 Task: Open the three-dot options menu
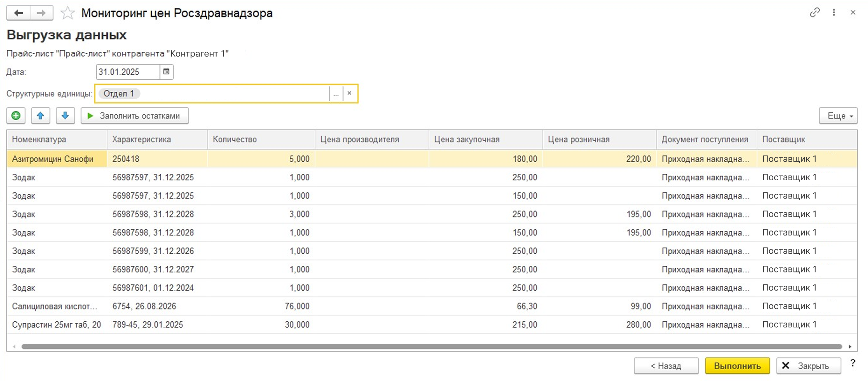click(x=834, y=13)
